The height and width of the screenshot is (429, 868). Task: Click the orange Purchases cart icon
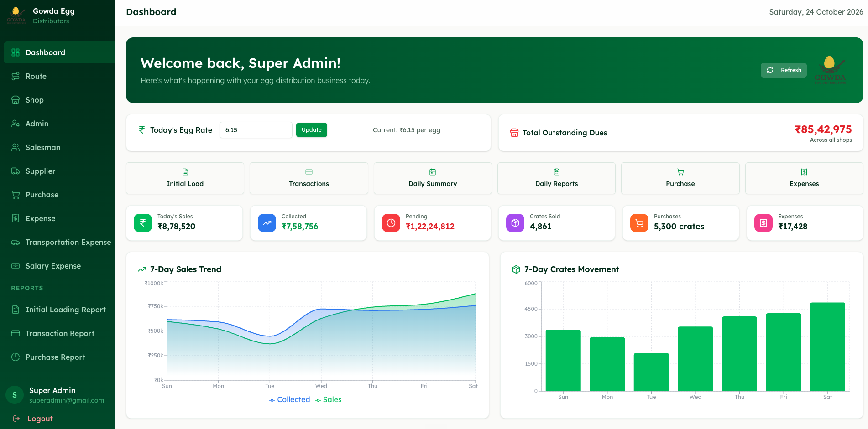(x=639, y=223)
